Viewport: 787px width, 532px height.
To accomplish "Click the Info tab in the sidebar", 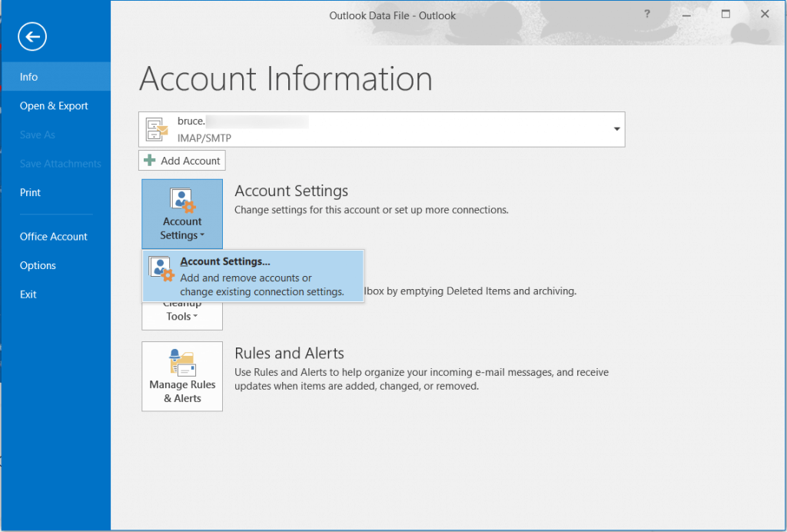I will [28, 76].
